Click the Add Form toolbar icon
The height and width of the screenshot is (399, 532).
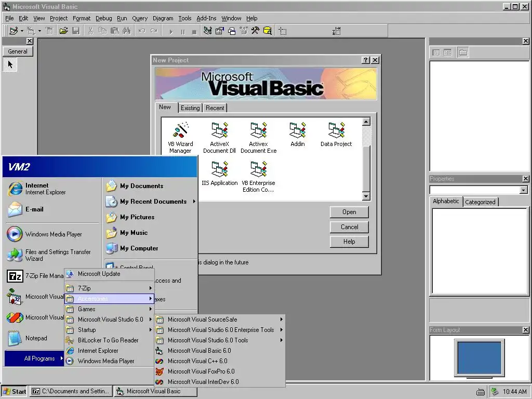[31, 31]
